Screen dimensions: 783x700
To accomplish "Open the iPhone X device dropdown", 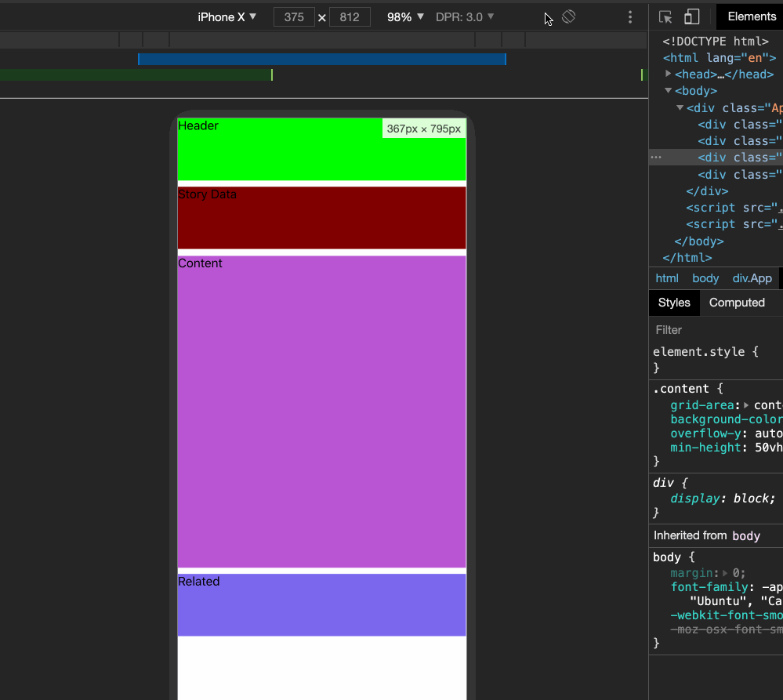I will click(x=227, y=17).
